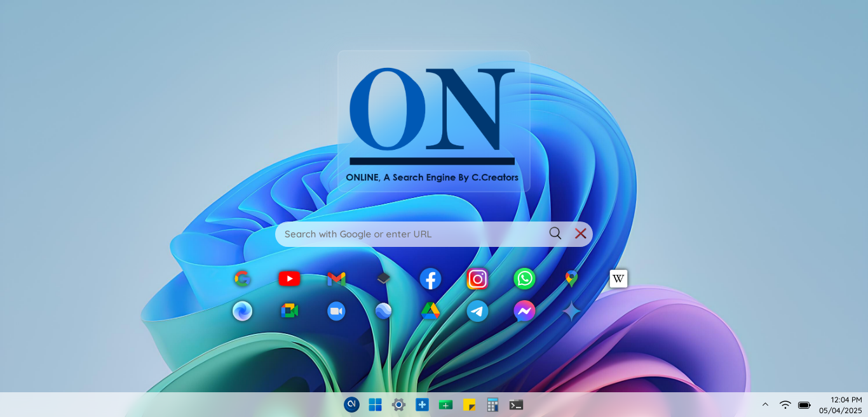Open the terminal from the taskbar
The image size is (868, 417).
[516, 405]
